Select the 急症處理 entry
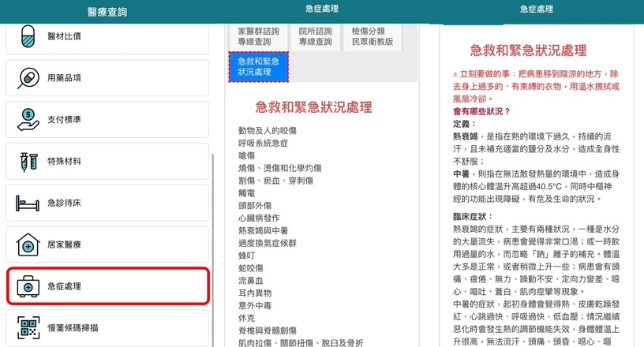644x347 pixels. [x=108, y=286]
